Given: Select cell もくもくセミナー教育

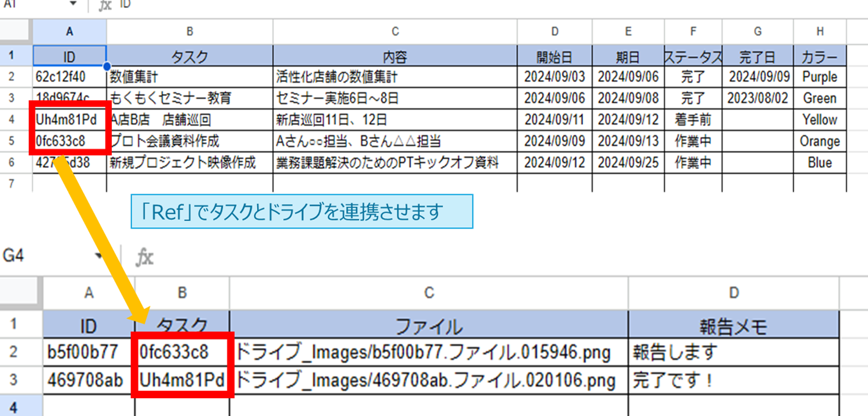Looking at the screenshot, I should (190, 98).
